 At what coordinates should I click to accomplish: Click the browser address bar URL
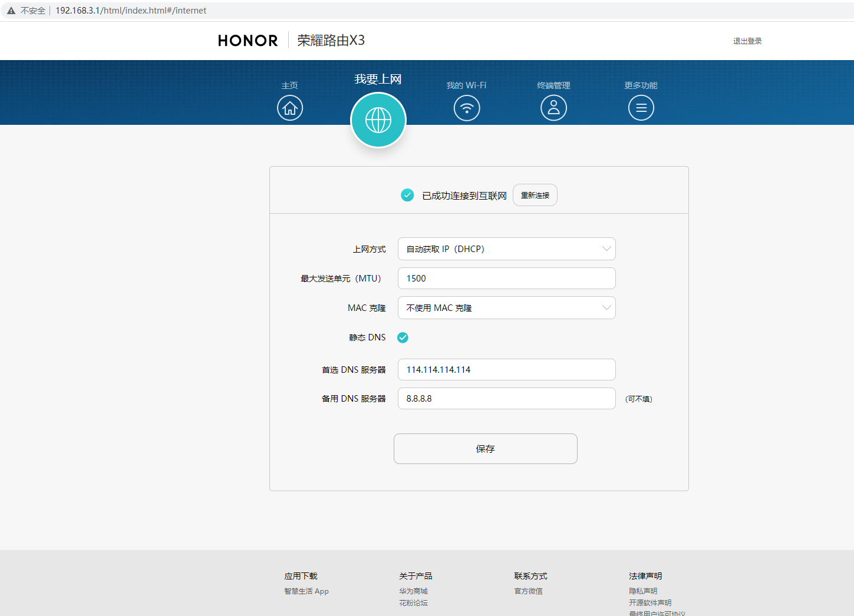click(131, 11)
